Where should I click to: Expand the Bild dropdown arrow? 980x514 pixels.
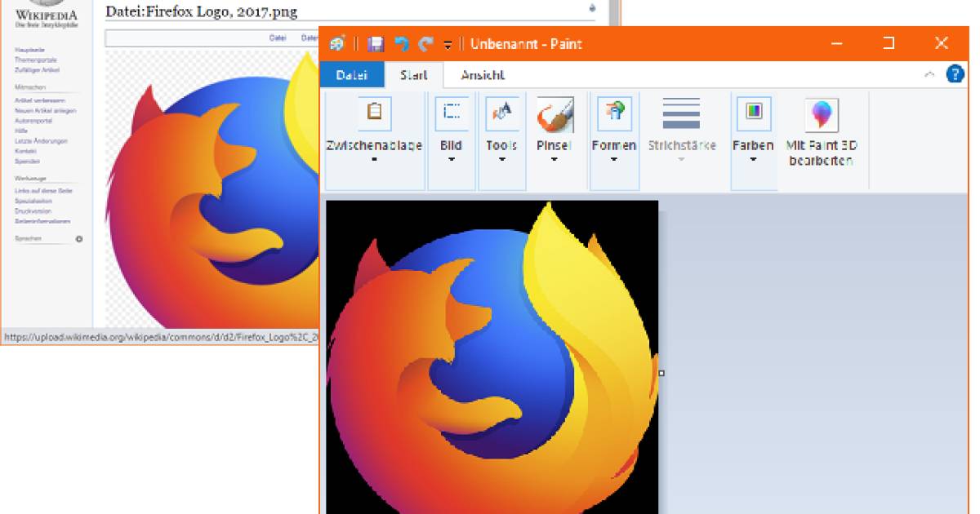pyautogui.click(x=452, y=160)
